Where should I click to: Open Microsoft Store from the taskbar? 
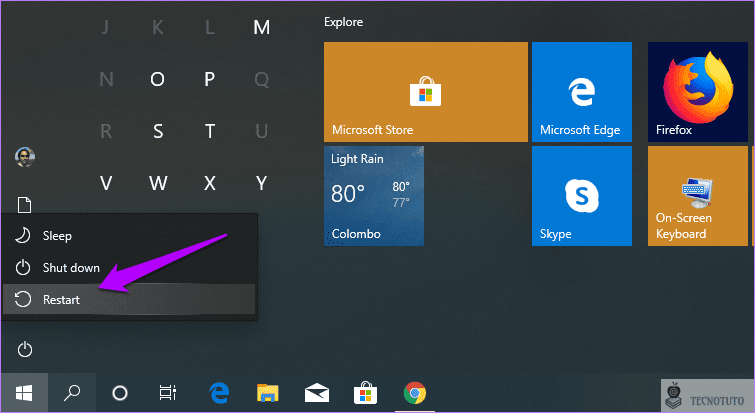click(x=365, y=393)
